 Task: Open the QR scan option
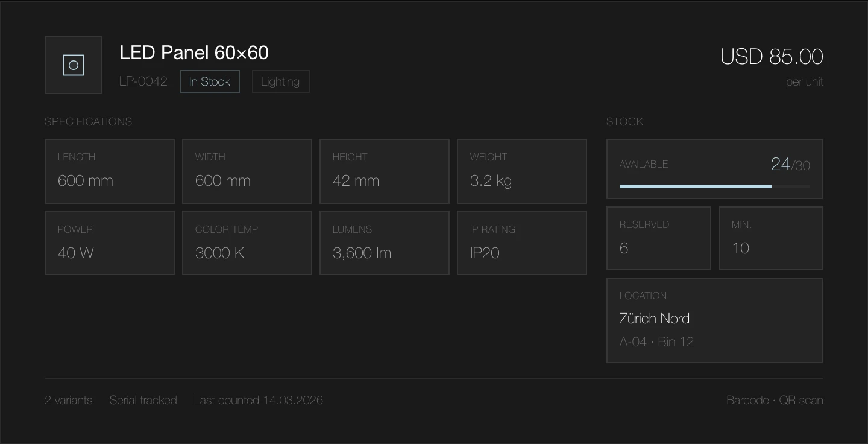802,400
